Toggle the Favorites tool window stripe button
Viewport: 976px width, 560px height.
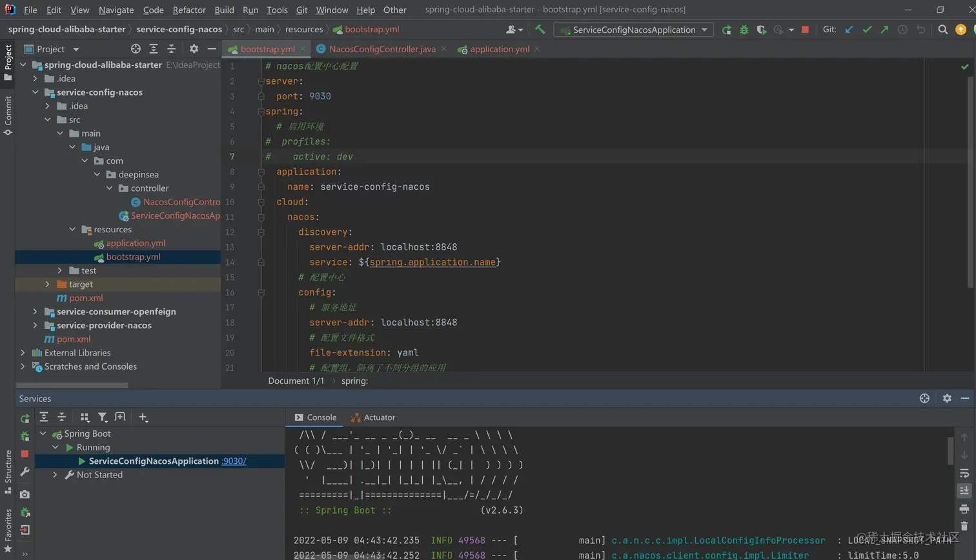coord(8,531)
